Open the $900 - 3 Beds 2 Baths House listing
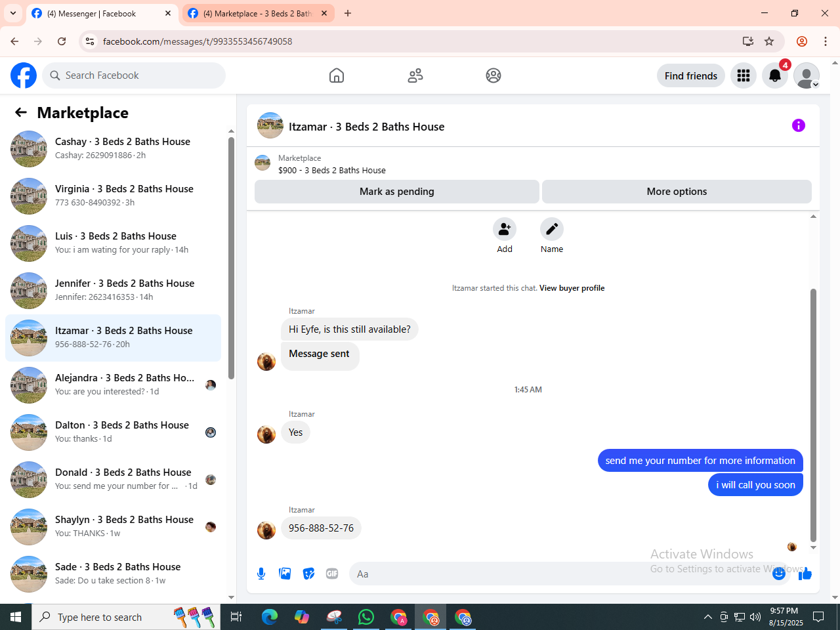 [331, 170]
